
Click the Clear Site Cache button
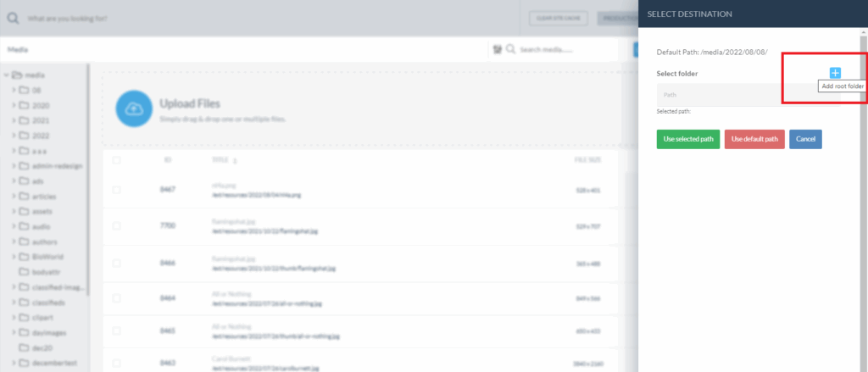point(559,17)
